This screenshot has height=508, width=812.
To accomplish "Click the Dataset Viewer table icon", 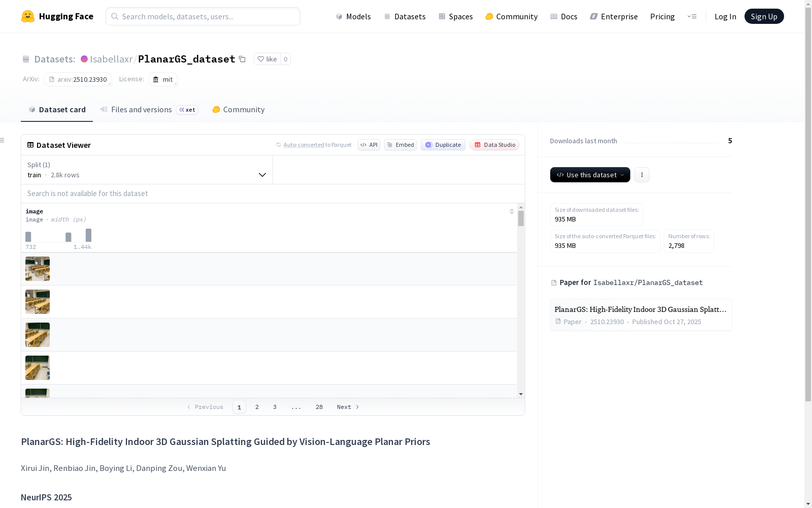I will click(x=30, y=145).
